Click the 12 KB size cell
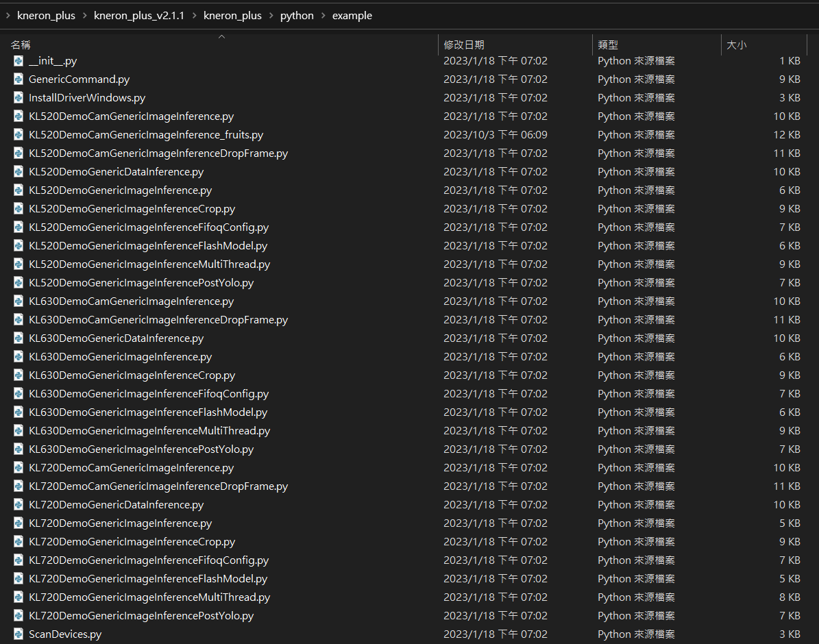 point(787,135)
